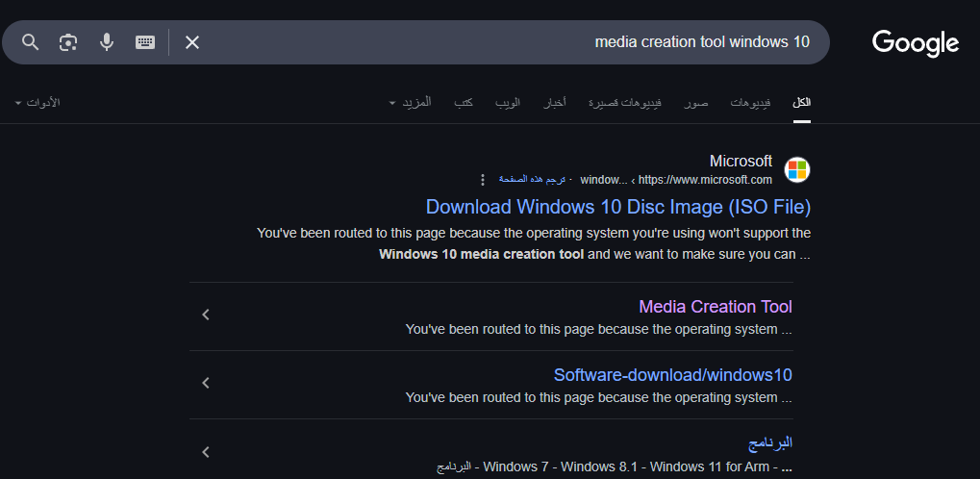Image resolution: width=980 pixels, height=479 pixels.
Task: Switch to فيديوهات (Videos) tab
Action: [750, 103]
